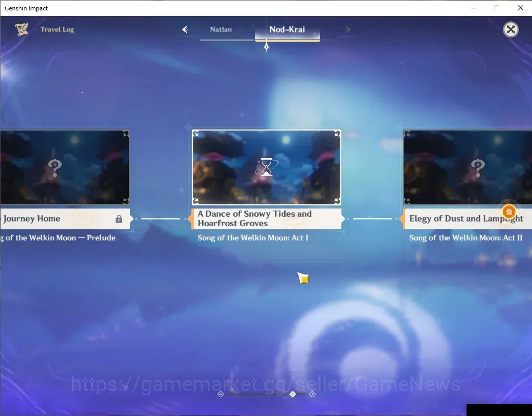Open the hourglass thumbnail for Act I
The width and height of the screenshot is (532, 416).
tap(267, 167)
